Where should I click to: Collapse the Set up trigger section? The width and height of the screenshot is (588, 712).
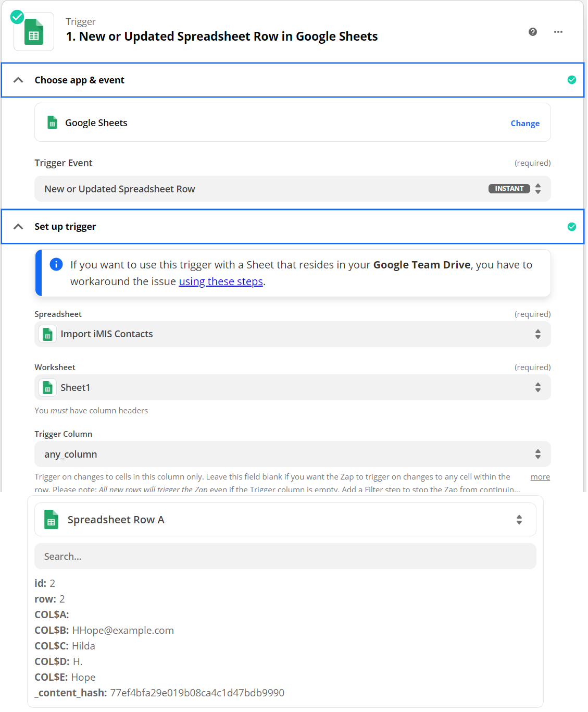point(18,227)
